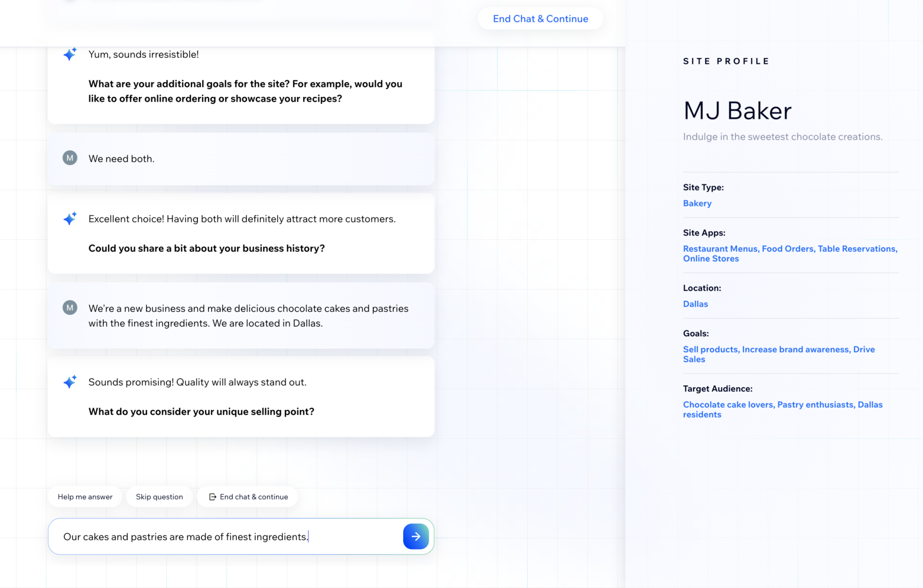923x588 pixels.
Task: Click AI sparkle icon beside 'Yum, sounds irresistible!'
Action: pos(70,54)
